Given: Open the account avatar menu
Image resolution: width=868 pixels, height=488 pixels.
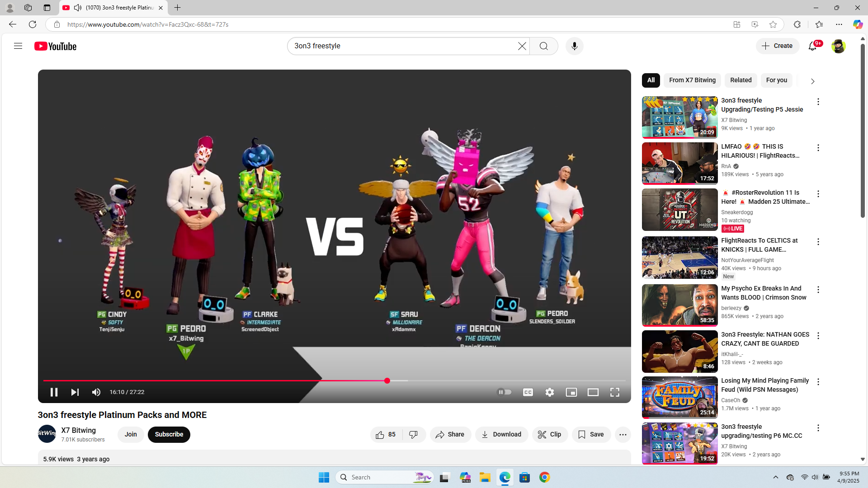Looking at the screenshot, I should pyautogui.click(x=838, y=46).
